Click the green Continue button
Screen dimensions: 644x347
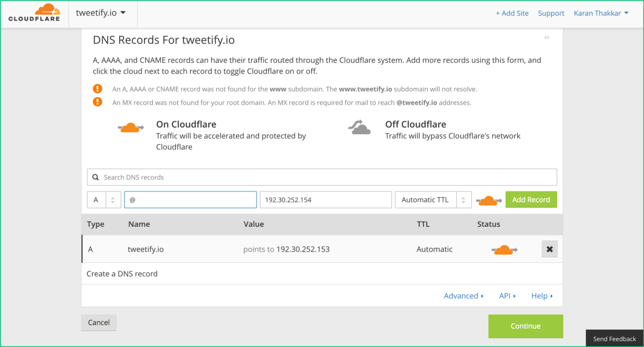[x=525, y=326]
